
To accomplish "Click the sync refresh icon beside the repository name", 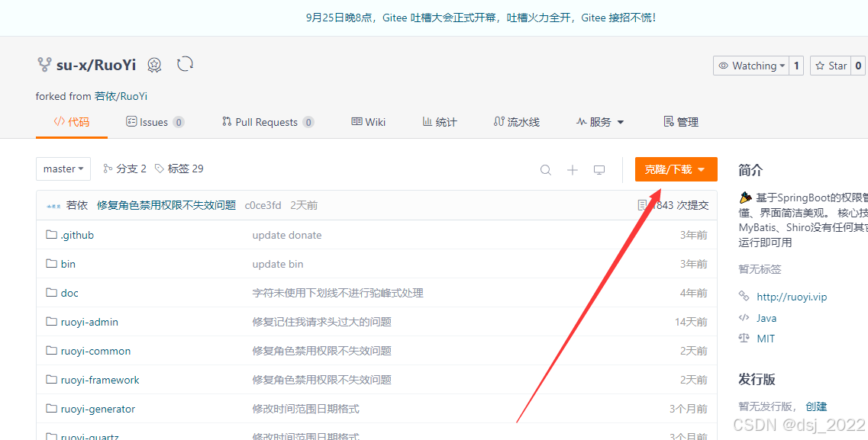I will point(185,64).
